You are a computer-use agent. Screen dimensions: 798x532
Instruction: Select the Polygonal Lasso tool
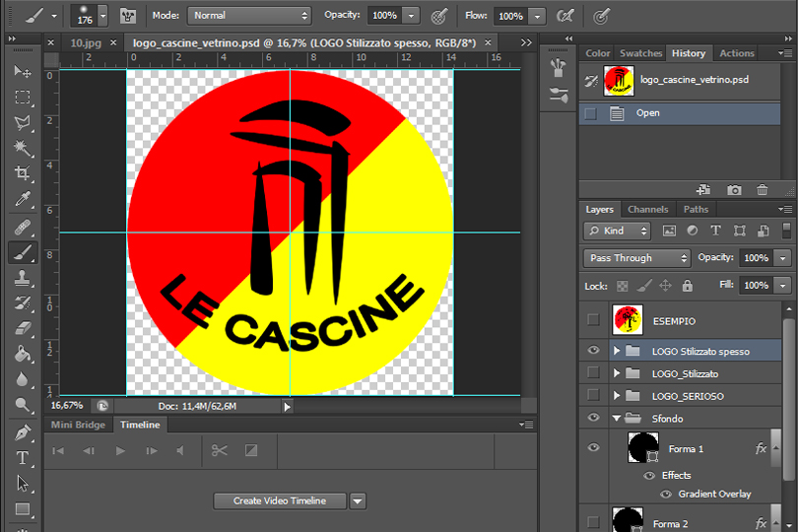pos(22,123)
